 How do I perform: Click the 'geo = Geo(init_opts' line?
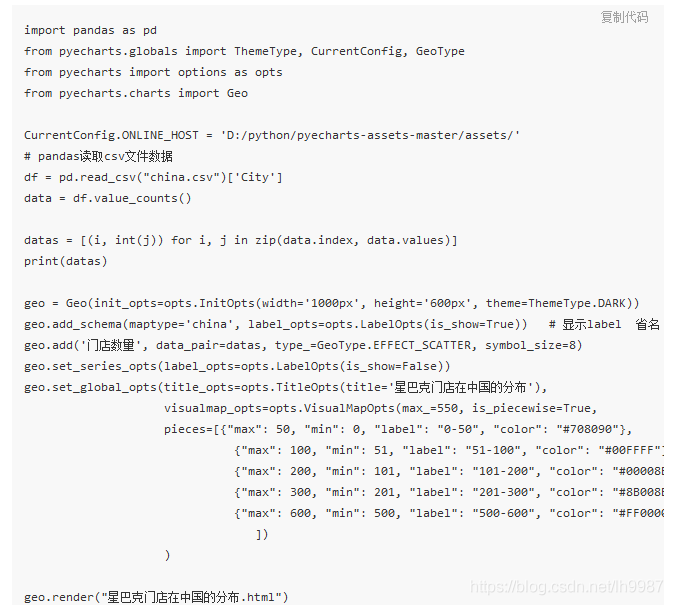[331, 303]
